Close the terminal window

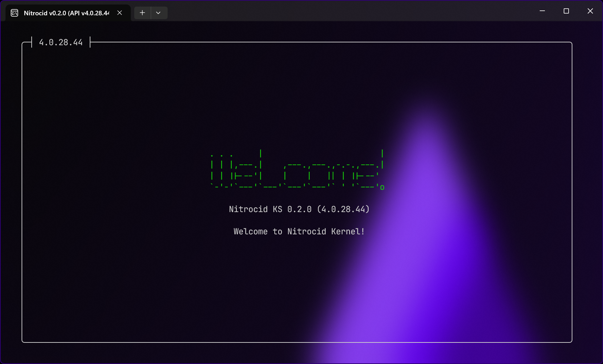(590, 11)
